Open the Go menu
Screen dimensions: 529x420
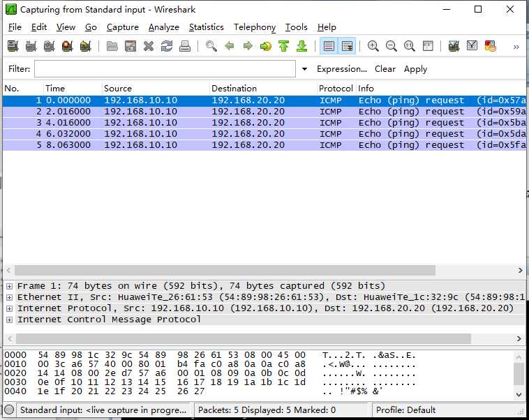click(91, 27)
